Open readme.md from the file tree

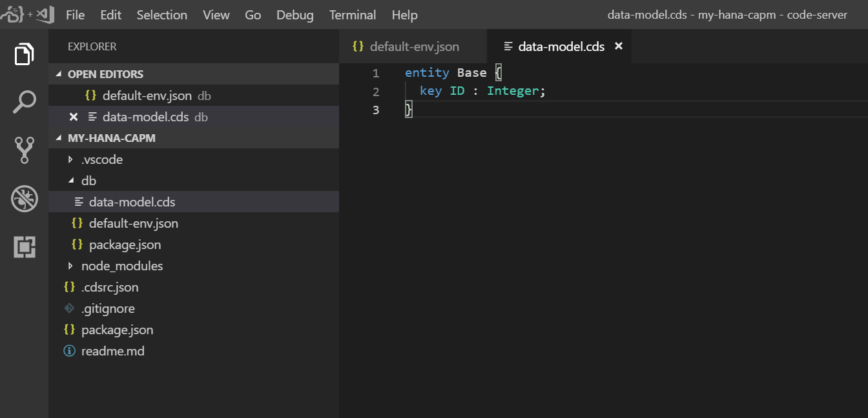tap(112, 351)
